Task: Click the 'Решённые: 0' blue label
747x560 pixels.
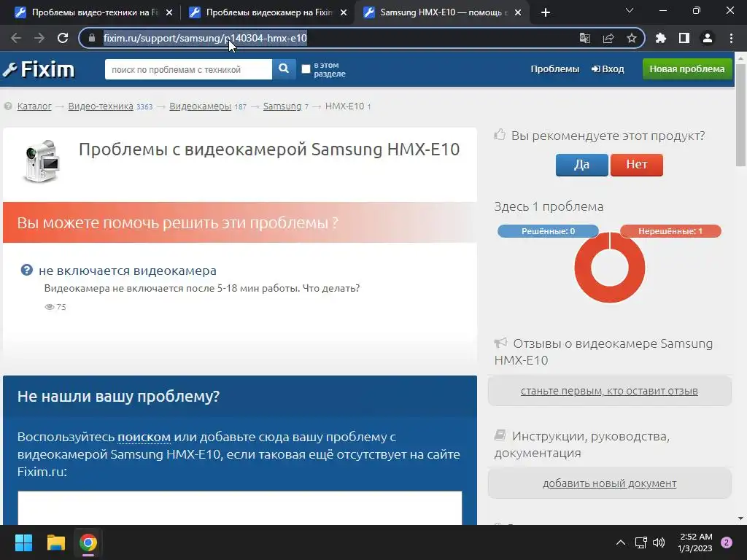Action: tap(548, 231)
